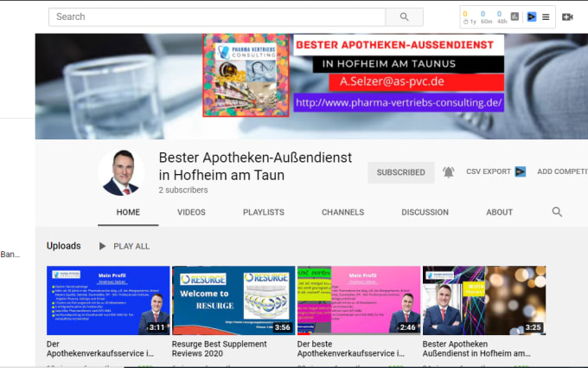Viewport: 588px width, 368px height.
Task: Toggle the notification bell for this channel
Action: (449, 172)
